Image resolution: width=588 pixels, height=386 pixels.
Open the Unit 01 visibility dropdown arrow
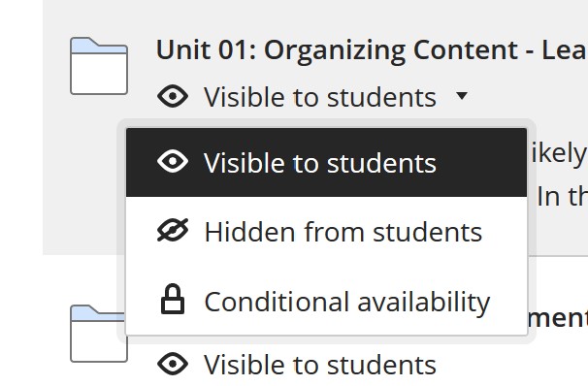462,96
